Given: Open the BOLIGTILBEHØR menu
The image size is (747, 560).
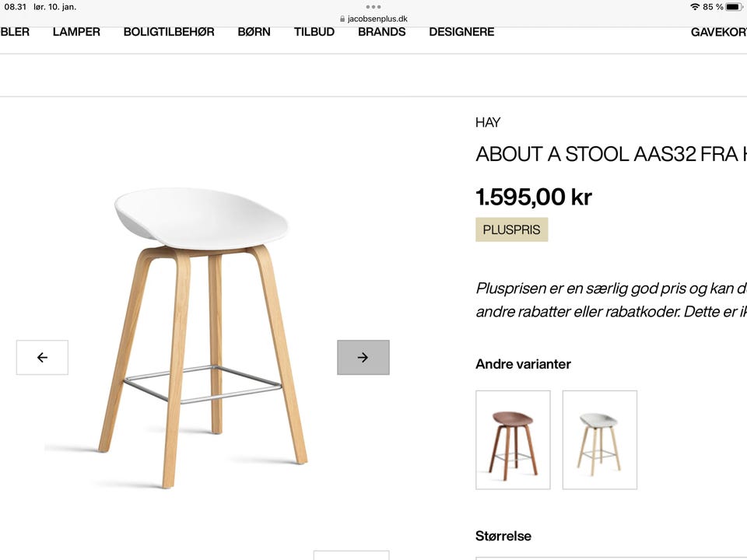Looking at the screenshot, I should click(x=170, y=32).
